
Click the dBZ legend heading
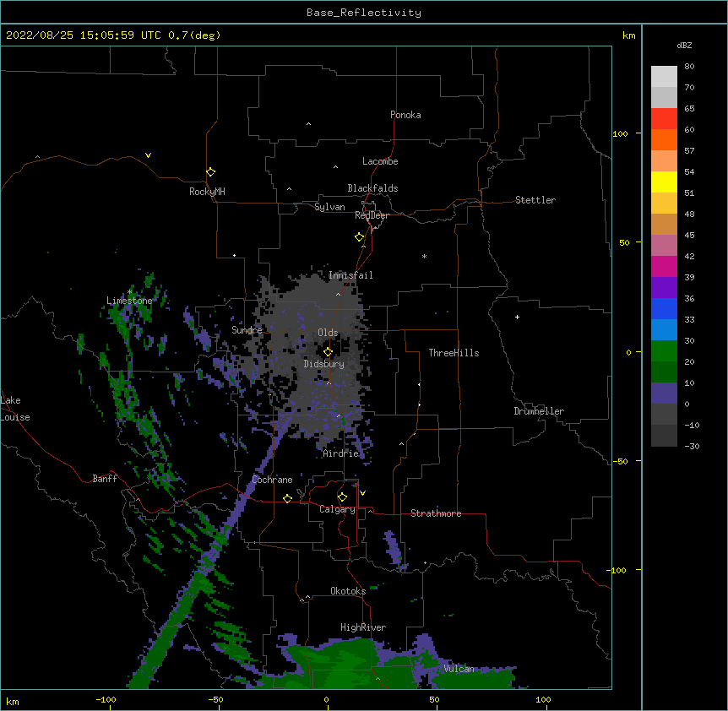(x=684, y=45)
